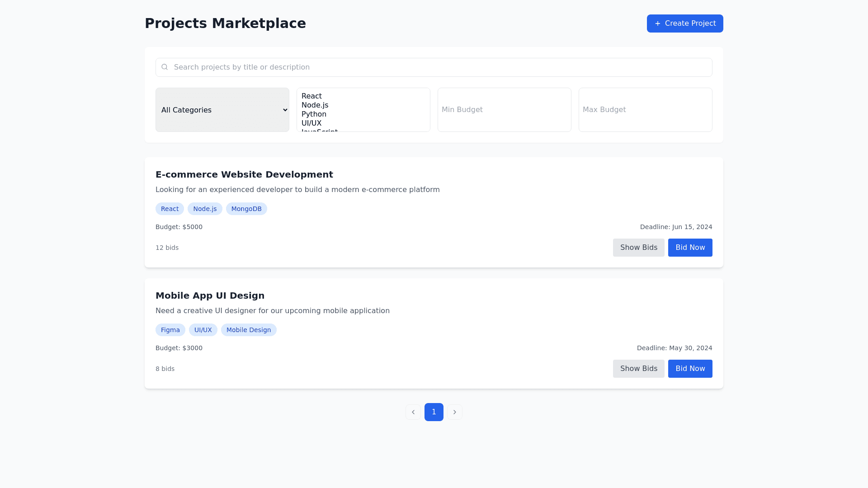Focus the search projects field
The image size is (868, 488).
click(434, 67)
